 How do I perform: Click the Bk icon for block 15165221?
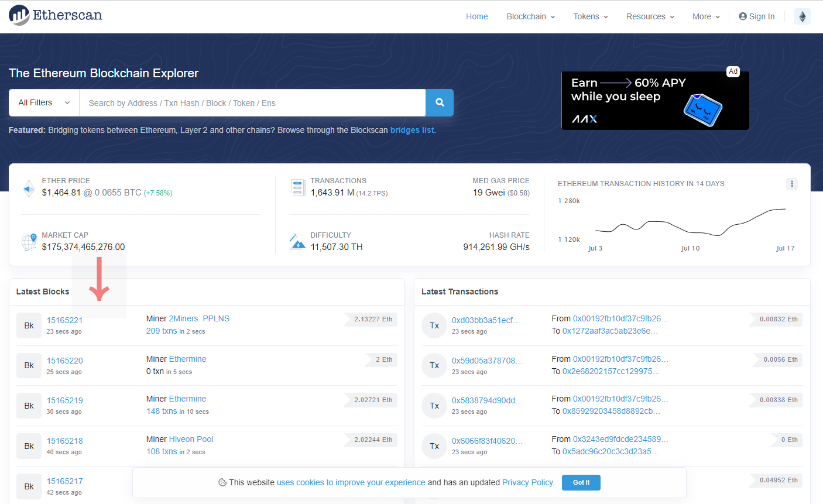click(29, 325)
